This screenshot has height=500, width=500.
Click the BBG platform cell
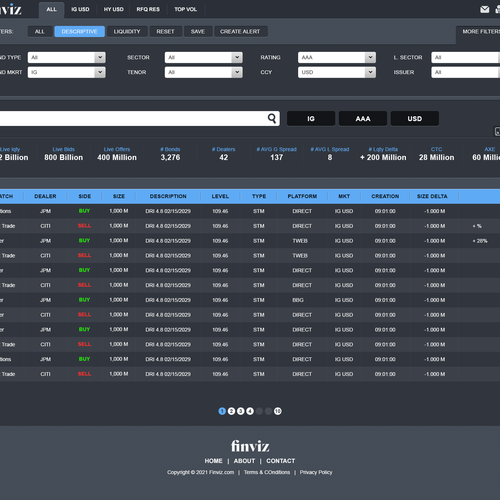click(x=298, y=300)
